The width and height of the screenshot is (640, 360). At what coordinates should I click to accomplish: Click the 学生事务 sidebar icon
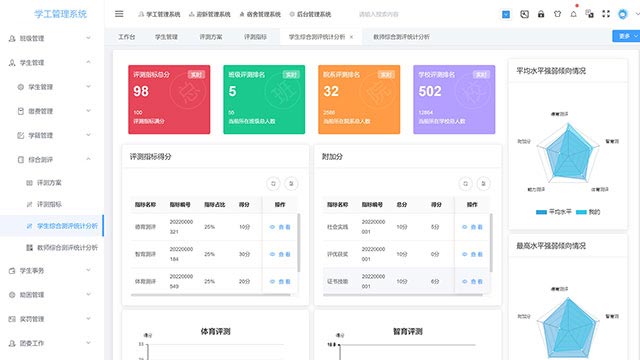point(12,271)
